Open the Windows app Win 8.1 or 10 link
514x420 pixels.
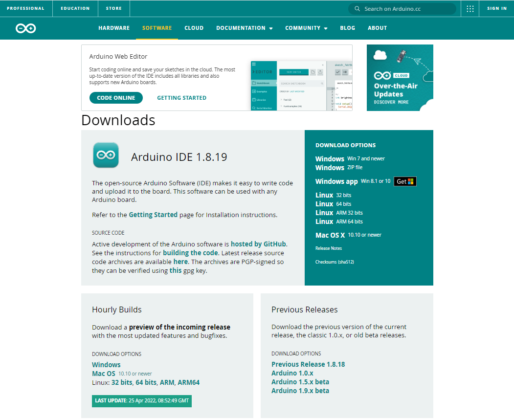tap(353, 181)
